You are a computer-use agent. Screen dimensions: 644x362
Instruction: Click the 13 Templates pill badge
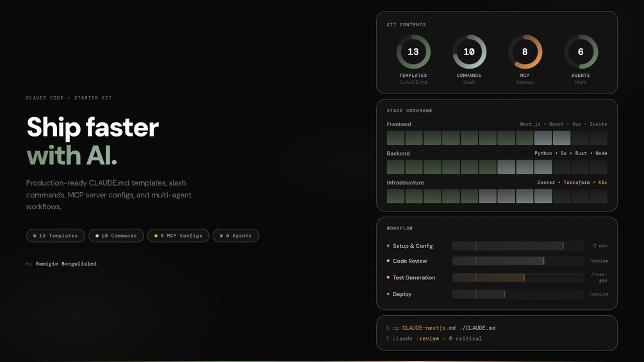[x=56, y=236]
